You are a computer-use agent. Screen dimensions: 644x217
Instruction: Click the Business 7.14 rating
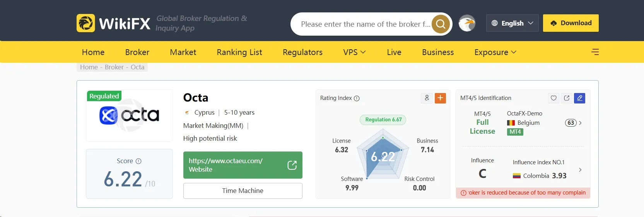[427, 145]
